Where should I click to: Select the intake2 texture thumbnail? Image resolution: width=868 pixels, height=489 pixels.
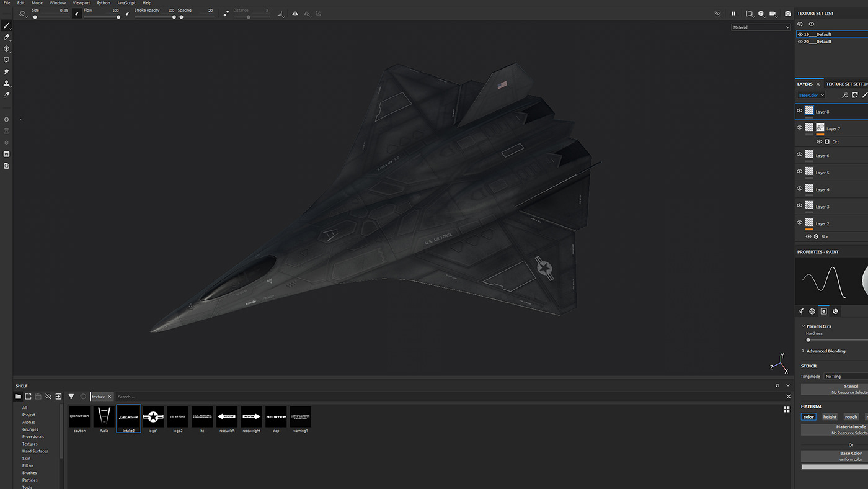pos(128,418)
